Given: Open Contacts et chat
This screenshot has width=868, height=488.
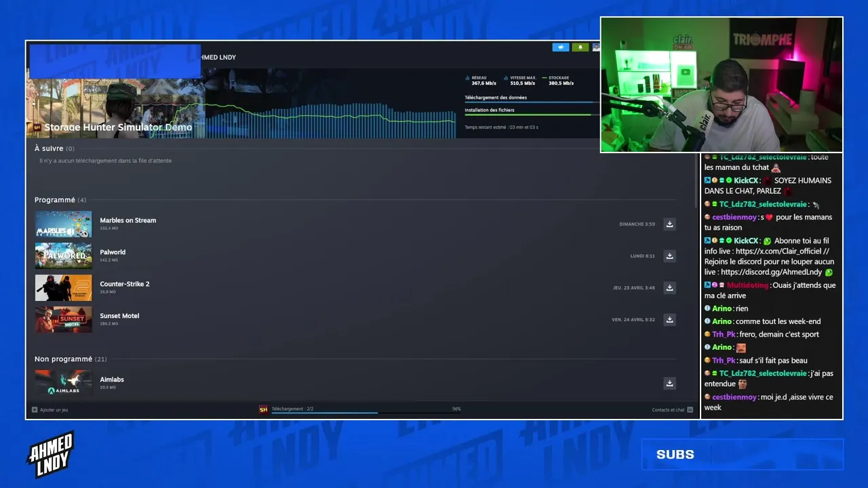Looking at the screenshot, I should coord(668,410).
